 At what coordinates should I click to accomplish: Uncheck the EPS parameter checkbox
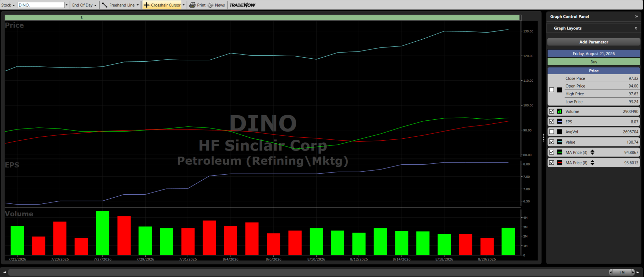pos(552,121)
